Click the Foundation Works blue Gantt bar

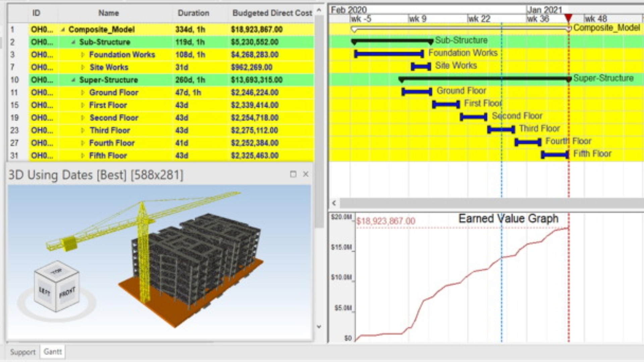point(389,54)
